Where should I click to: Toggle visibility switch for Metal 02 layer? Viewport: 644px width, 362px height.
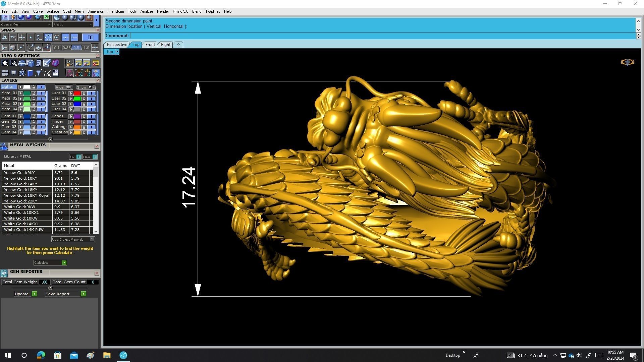[x=41, y=99]
